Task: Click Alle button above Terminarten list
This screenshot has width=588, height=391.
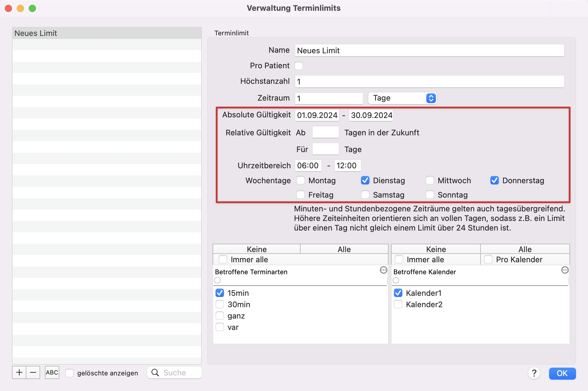Action: [344, 249]
